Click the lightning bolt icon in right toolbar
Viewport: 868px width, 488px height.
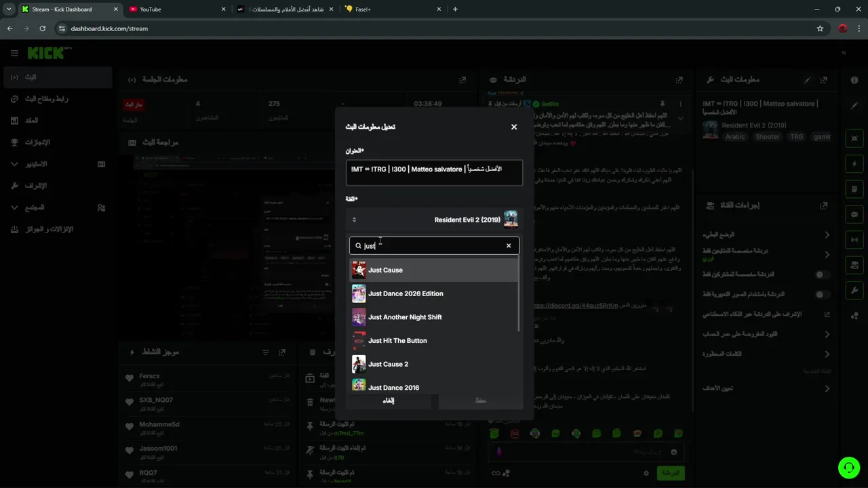[x=854, y=163]
